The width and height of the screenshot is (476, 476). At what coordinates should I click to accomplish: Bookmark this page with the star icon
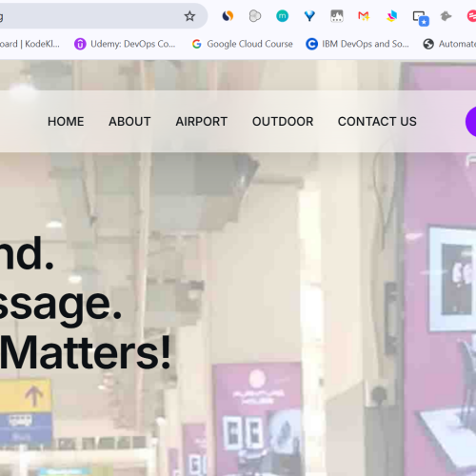pyautogui.click(x=189, y=16)
